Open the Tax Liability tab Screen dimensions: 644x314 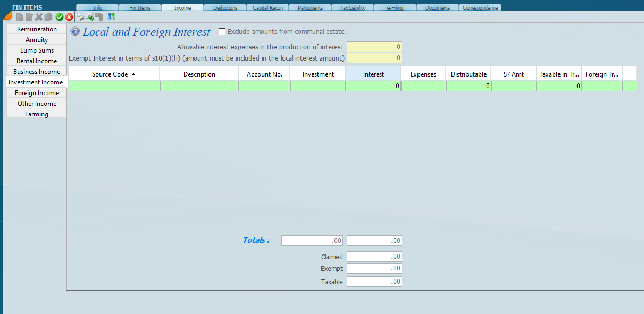(353, 7)
